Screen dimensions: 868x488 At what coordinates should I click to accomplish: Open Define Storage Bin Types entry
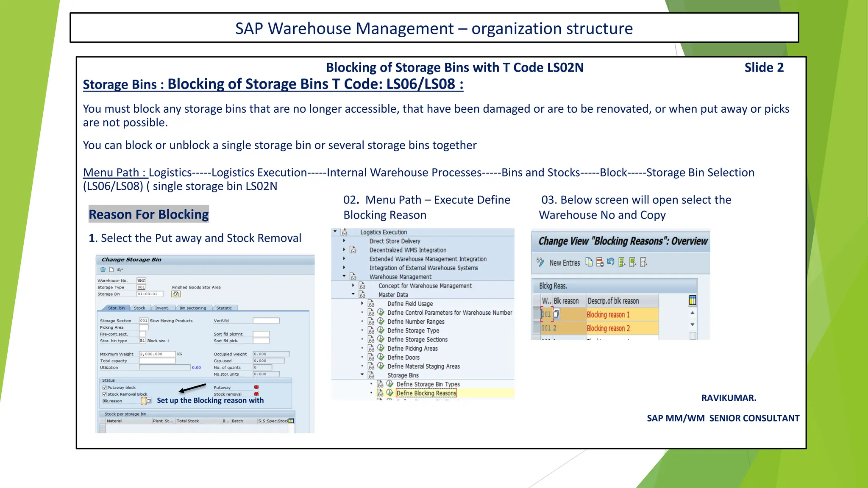tap(428, 384)
